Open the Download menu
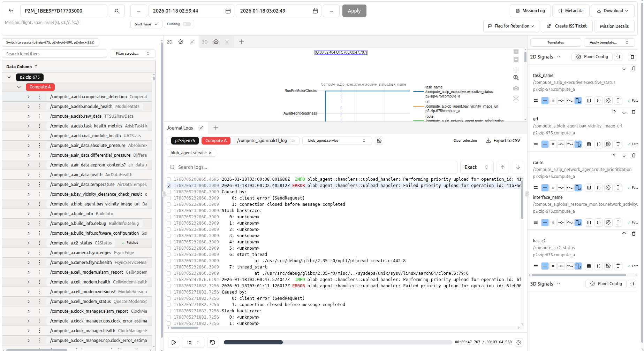The width and height of the screenshot is (644, 351). [x=613, y=11]
